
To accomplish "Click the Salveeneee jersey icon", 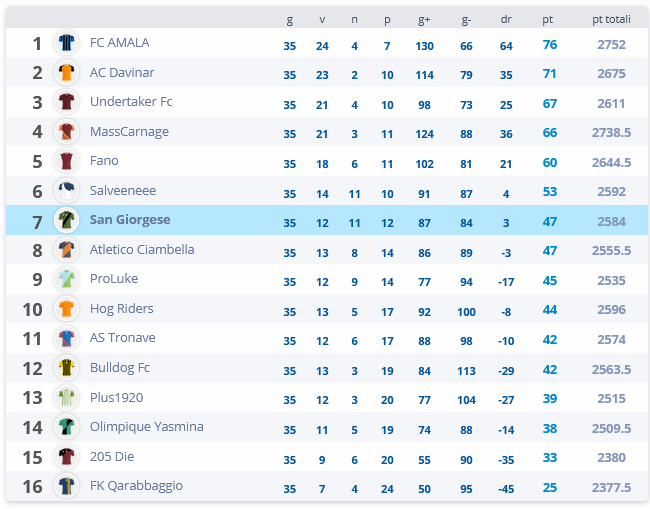I will [x=66, y=191].
